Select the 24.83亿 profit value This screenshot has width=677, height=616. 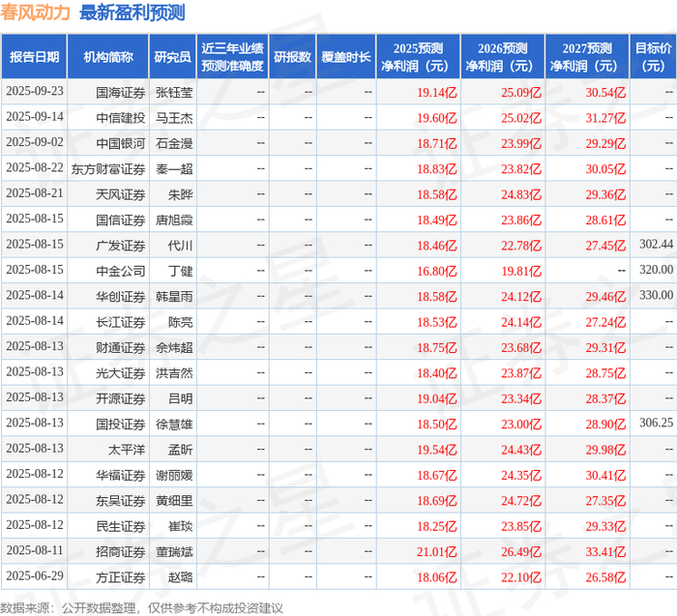coord(521,194)
